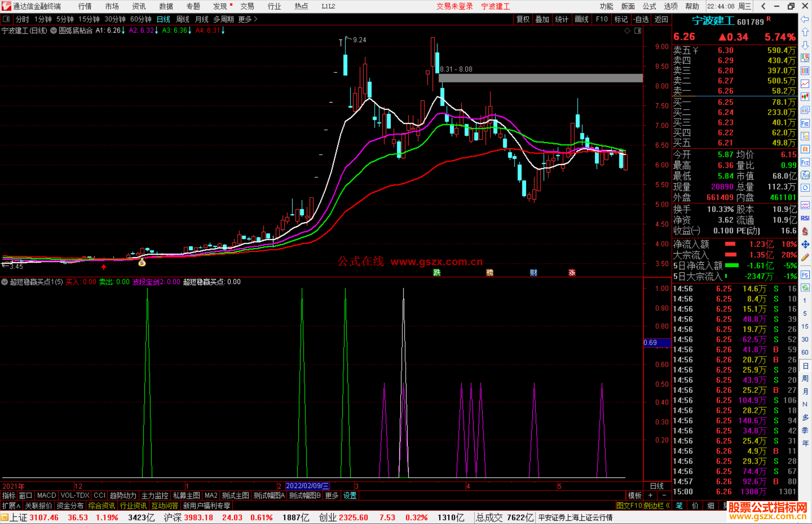The height and width of the screenshot is (524, 812).
Task: Switch to the MACD indicator tab
Action: (x=47, y=495)
